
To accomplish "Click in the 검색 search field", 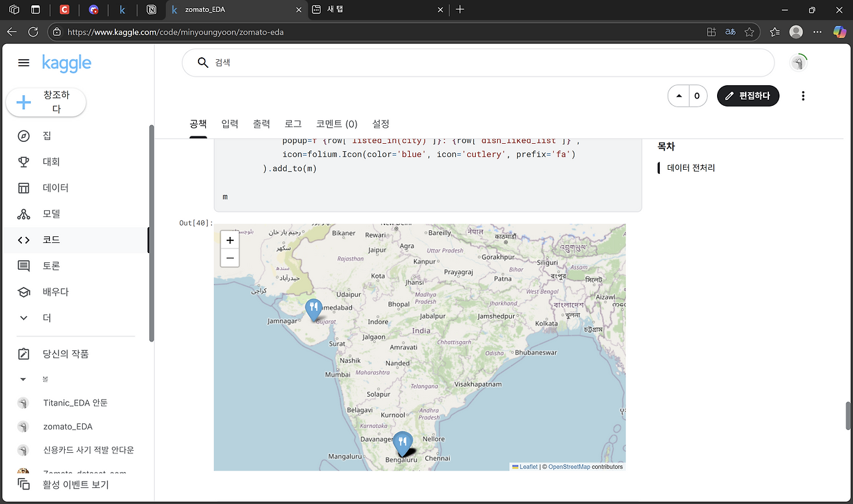I will point(478,63).
